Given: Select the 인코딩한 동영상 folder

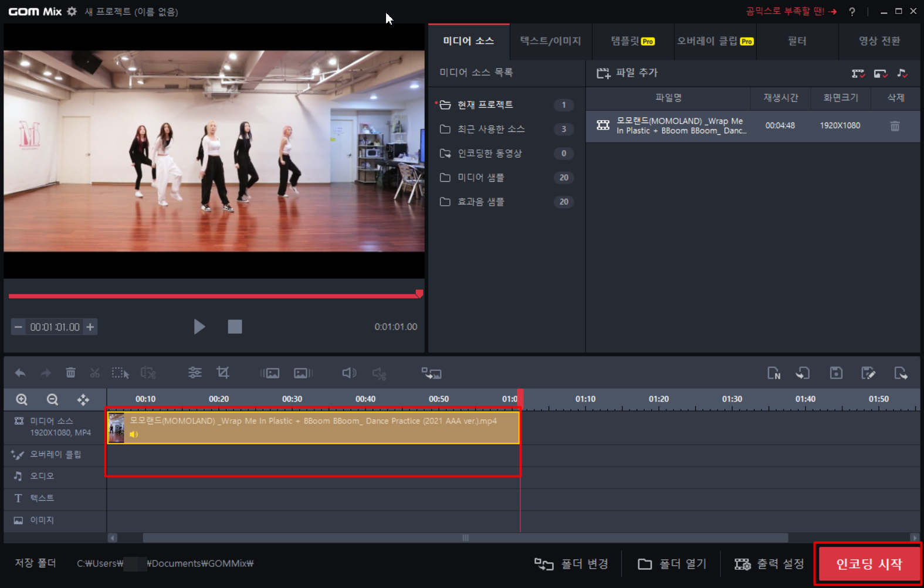Looking at the screenshot, I should [x=506, y=154].
